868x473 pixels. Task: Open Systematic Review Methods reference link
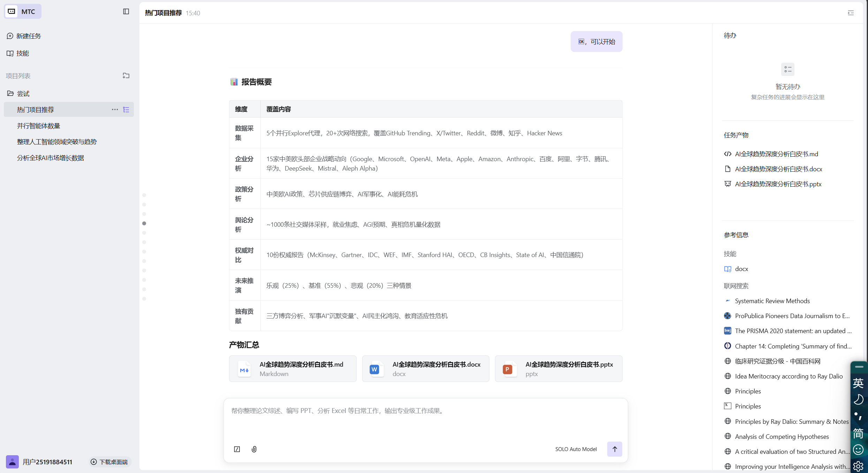pos(772,301)
